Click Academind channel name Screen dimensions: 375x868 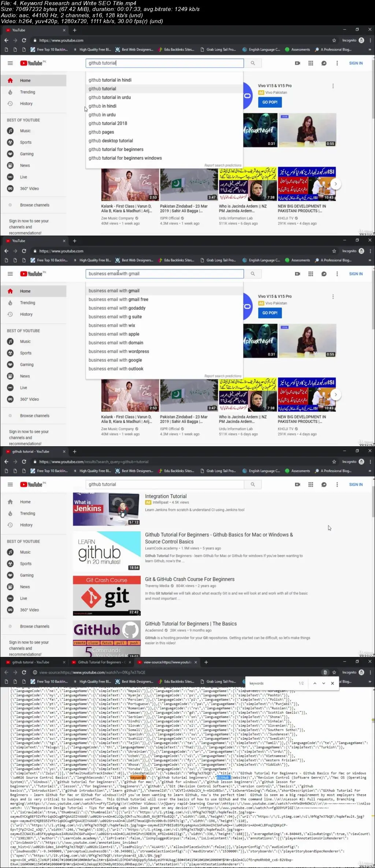click(x=154, y=630)
